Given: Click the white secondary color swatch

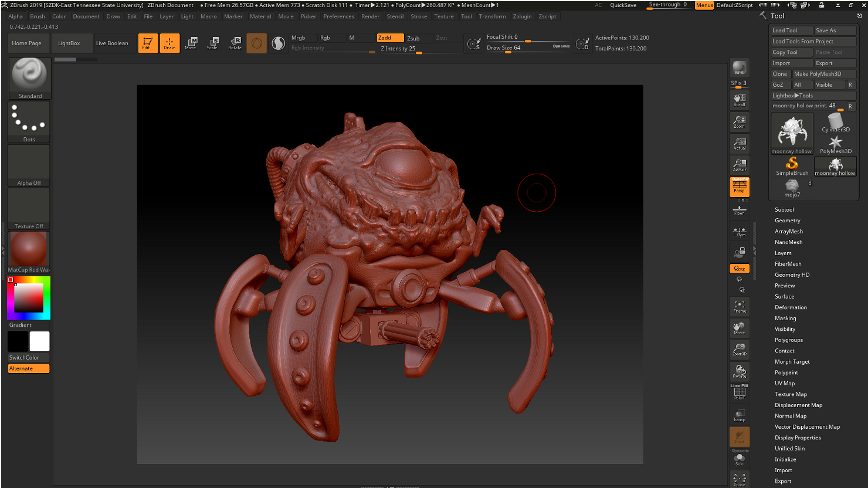Looking at the screenshot, I should (40, 341).
